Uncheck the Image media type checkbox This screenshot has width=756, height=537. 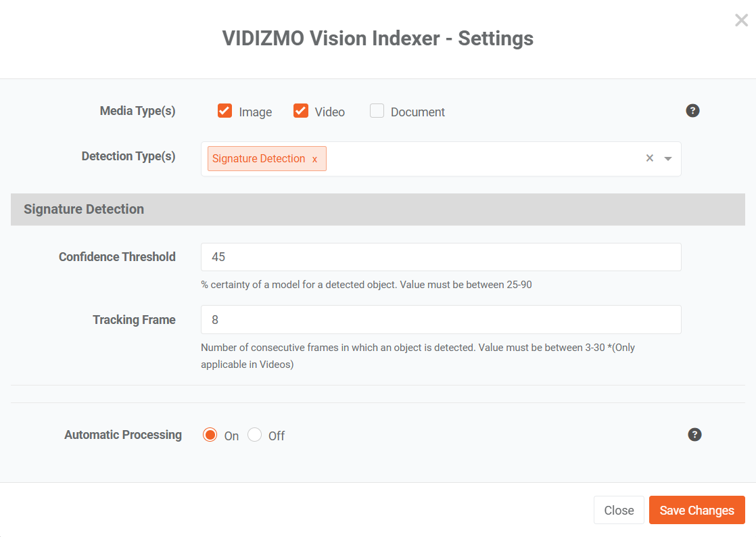pos(225,111)
